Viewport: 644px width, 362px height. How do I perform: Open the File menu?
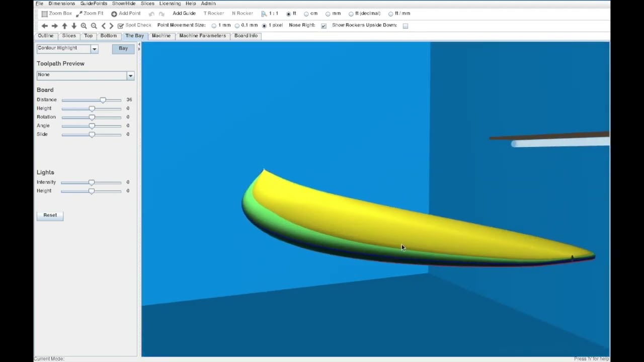click(39, 4)
